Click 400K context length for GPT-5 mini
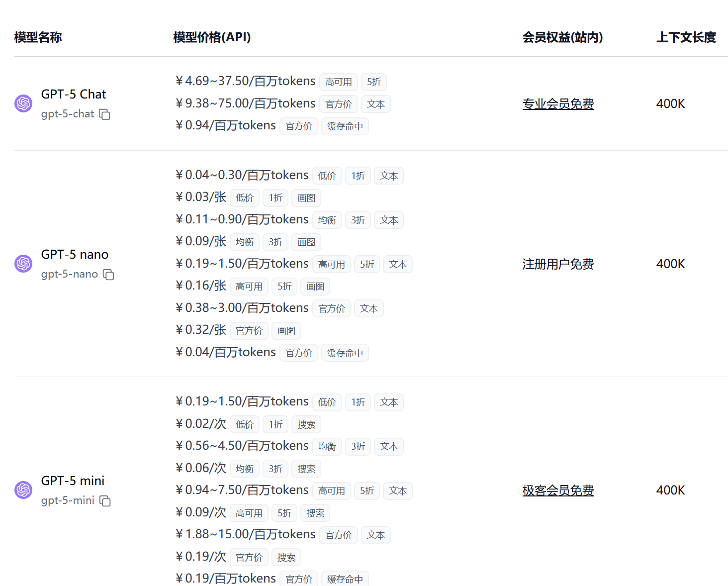The height and width of the screenshot is (586, 728). [670, 490]
